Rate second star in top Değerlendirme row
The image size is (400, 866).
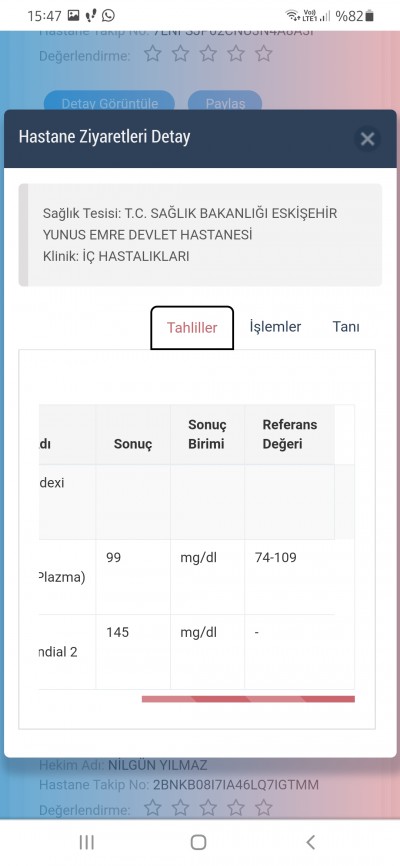point(180,54)
